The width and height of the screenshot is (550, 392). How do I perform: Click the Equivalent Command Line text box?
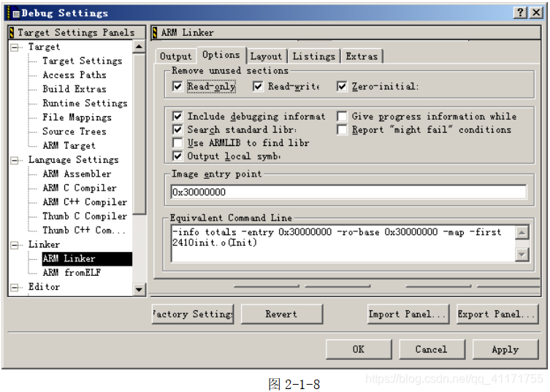[343, 244]
